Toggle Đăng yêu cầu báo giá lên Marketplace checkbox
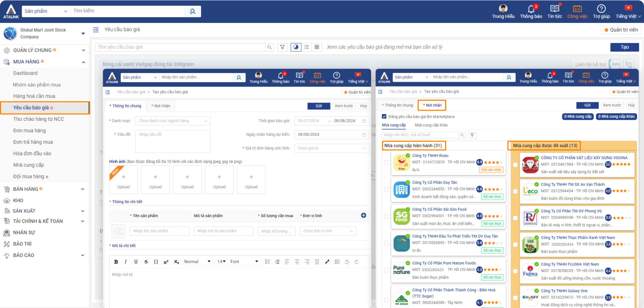644x308 pixels. [384, 116]
